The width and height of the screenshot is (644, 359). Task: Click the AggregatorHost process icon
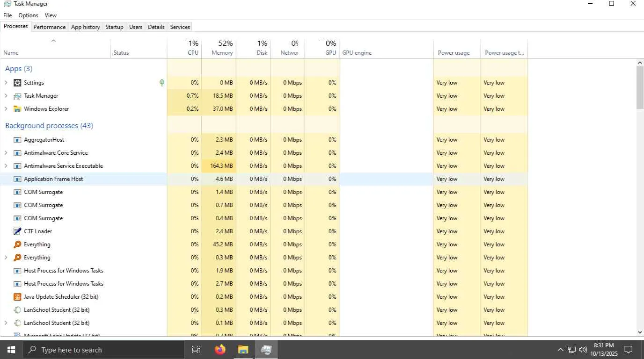[x=17, y=140]
